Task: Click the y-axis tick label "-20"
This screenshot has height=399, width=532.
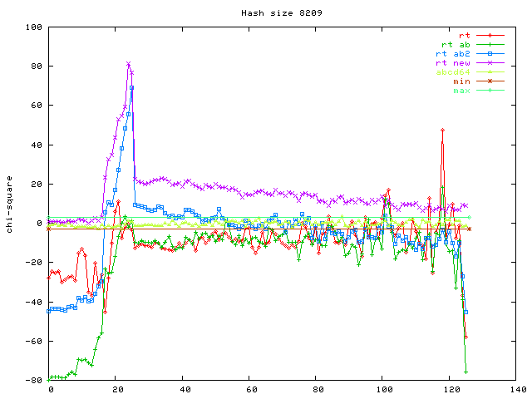Action: click(x=34, y=263)
